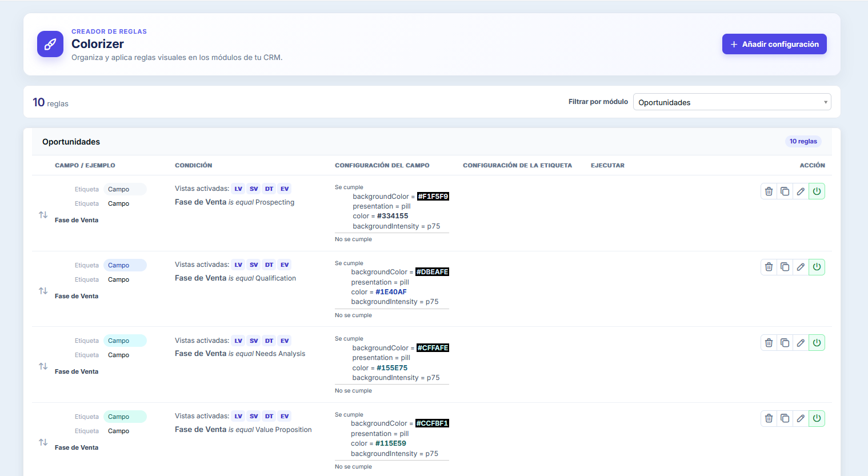868x476 pixels.
Task: Delete the Qualification rule
Action: [x=769, y=267]
